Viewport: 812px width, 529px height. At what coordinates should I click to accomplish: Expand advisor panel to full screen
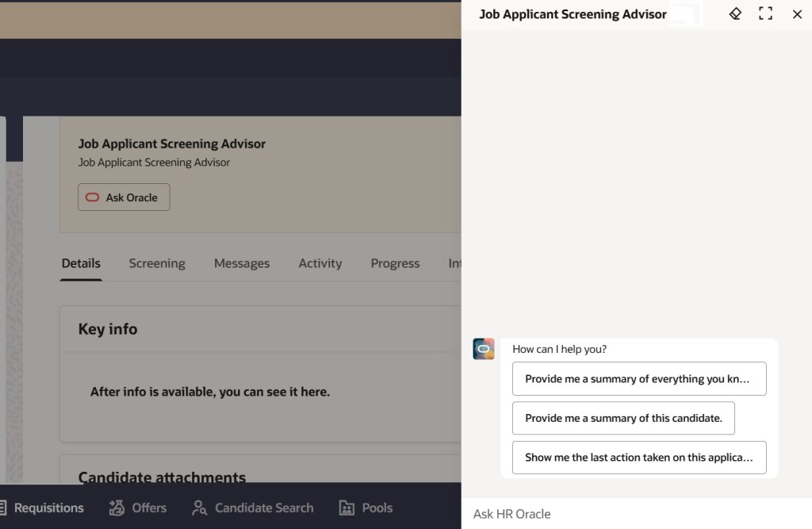765,13
